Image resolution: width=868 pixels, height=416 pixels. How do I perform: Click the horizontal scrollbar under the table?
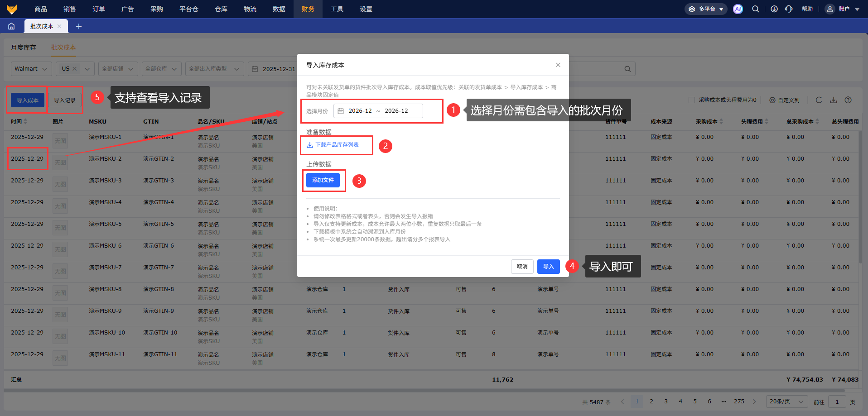pos(424,390)
